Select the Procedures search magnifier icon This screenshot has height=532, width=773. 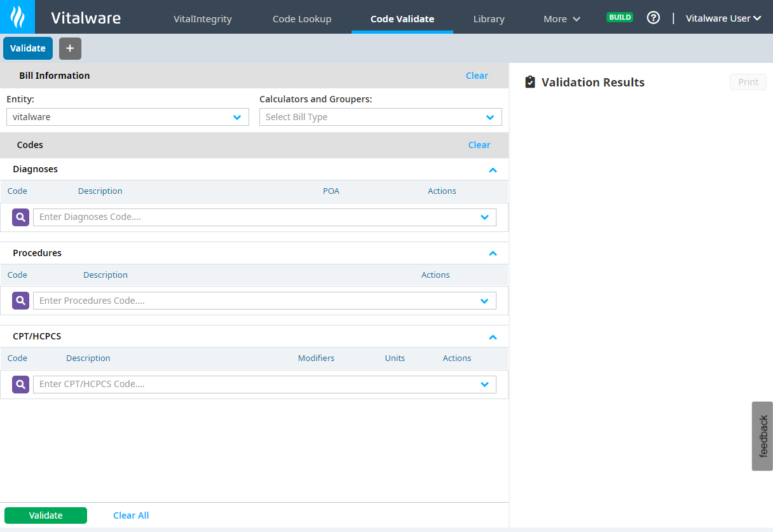click(20, 300)
